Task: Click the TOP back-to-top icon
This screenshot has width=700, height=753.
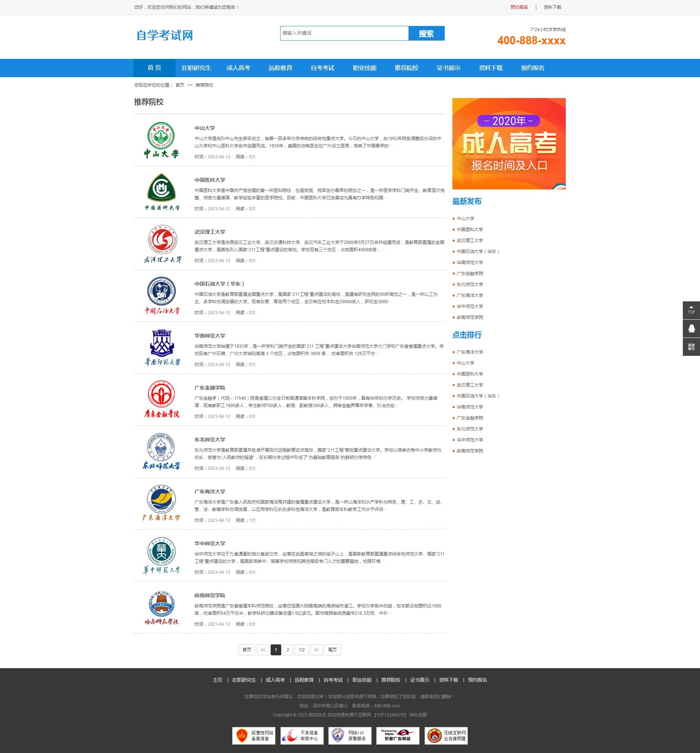Action: 690,310
